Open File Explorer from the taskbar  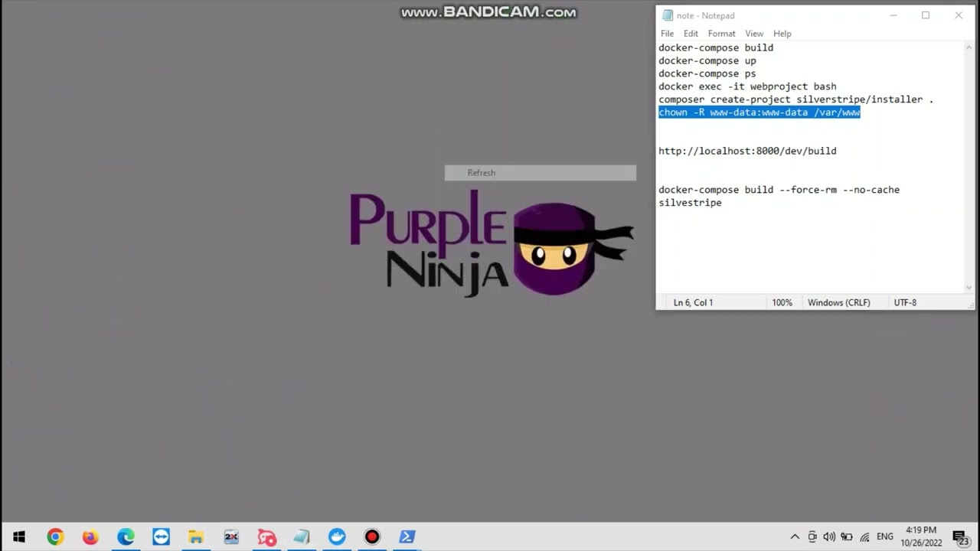196,537
